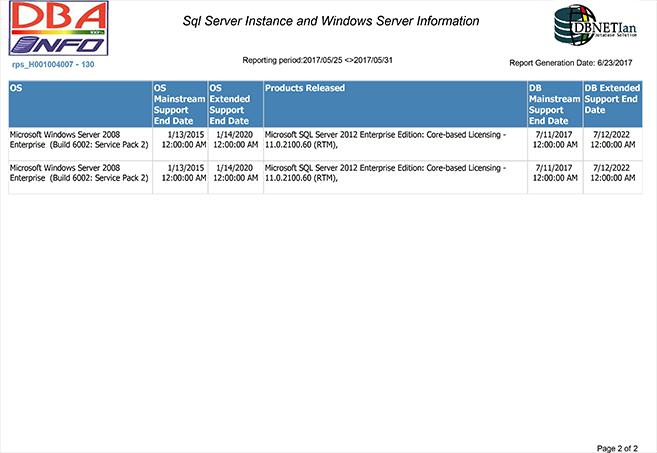Click first row 7/12/2022 date cell
Screen dimensions: 657x453
(x=613, y=144)
